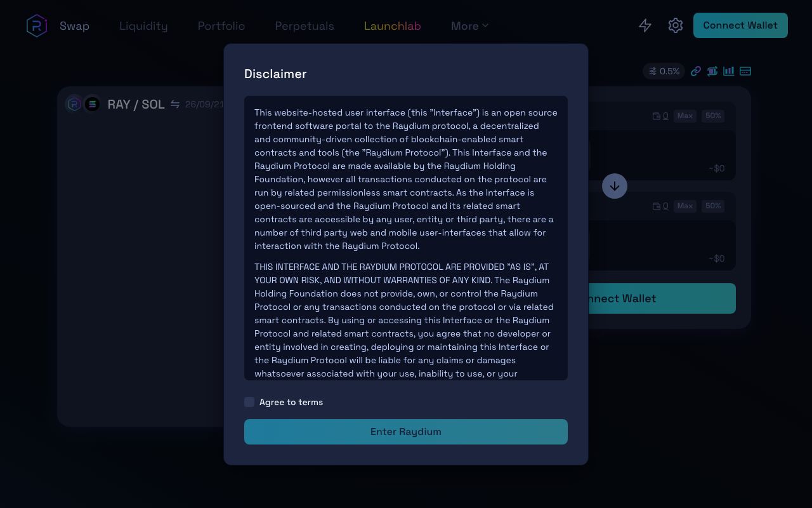Click the round down-arrow switch tokens button
Screen dimensions: 812x508
coord(614,186)
